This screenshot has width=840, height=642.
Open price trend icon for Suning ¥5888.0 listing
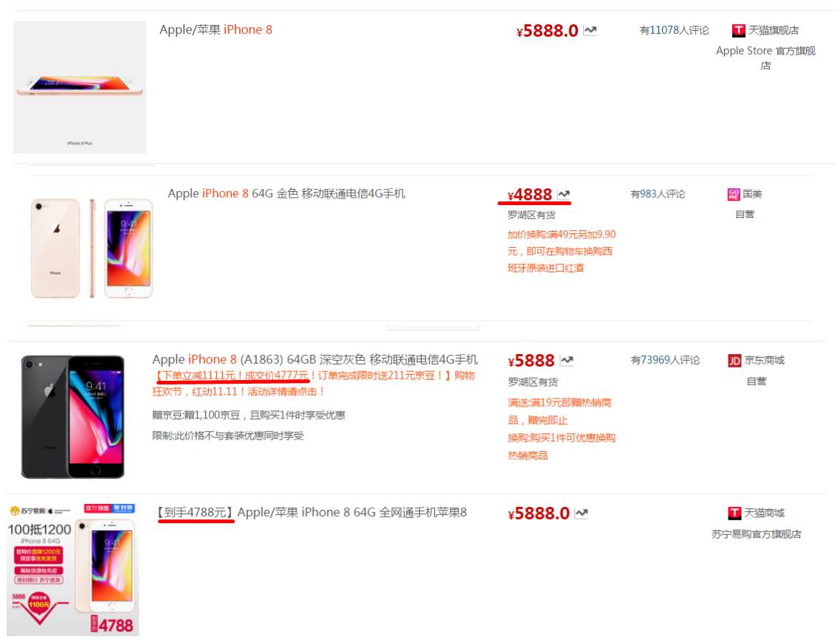(581, 514)
